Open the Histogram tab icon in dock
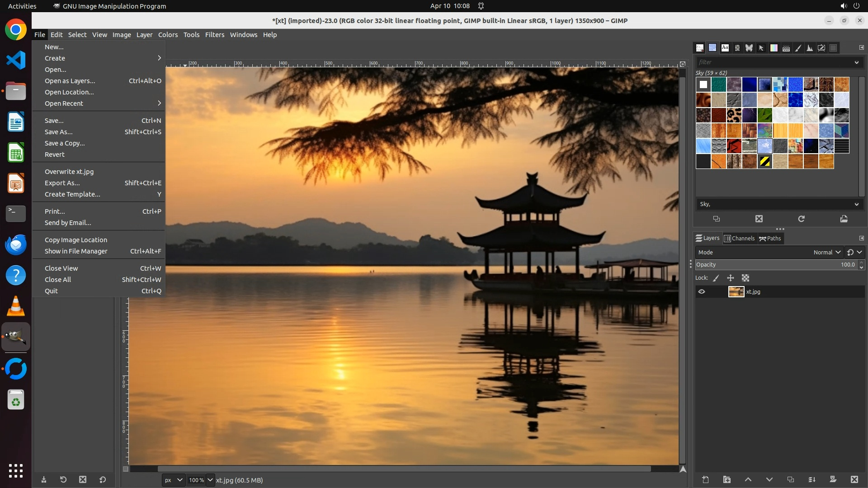 point(810,48)
